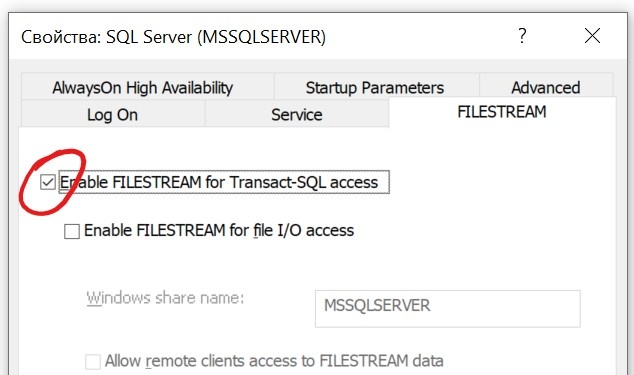Uncheck Enable FILESTREAM for Transact-SQL access
The width and height of the screenshot is (634, 375).
pos(48,182)
